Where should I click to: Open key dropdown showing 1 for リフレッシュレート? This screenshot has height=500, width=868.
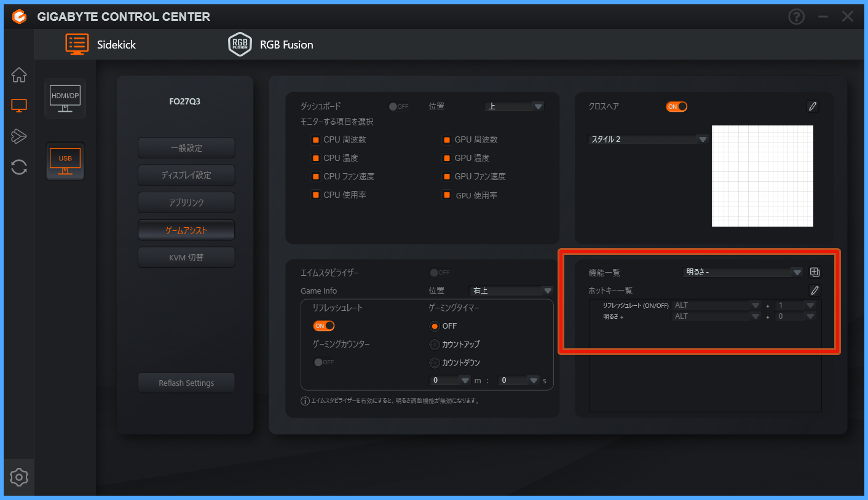click(x=795, y=305)
